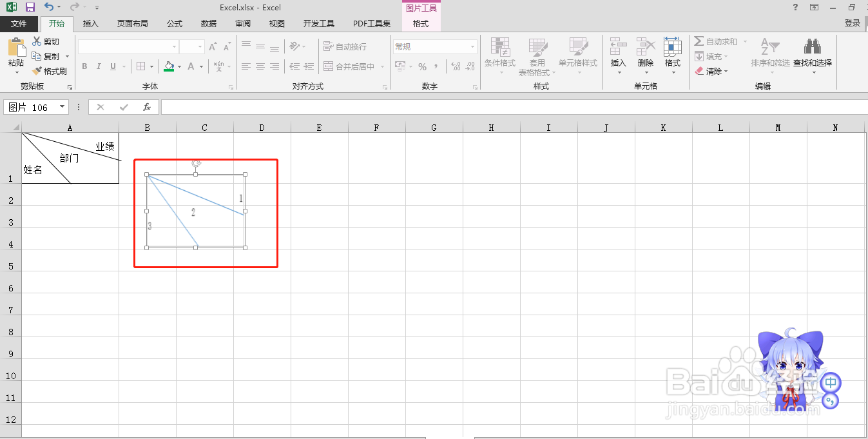Click the 登录 sign-in link
868x439 pixels.
click(x=852, y=21)
